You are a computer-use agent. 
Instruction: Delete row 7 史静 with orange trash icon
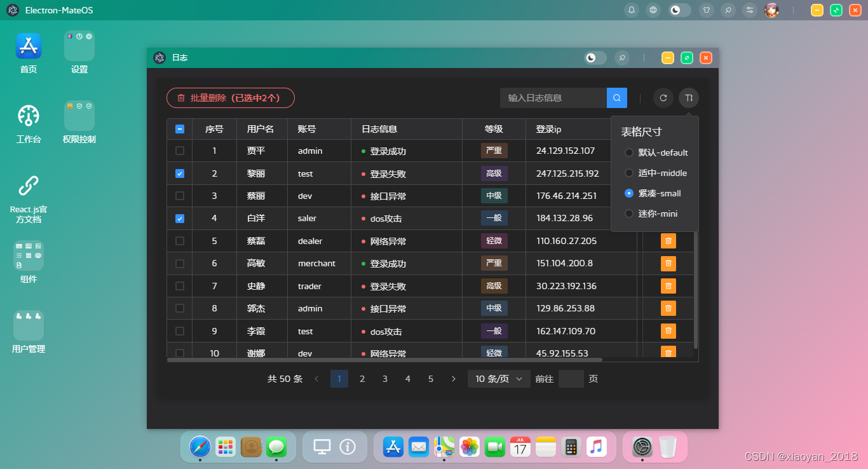[668, 286]
